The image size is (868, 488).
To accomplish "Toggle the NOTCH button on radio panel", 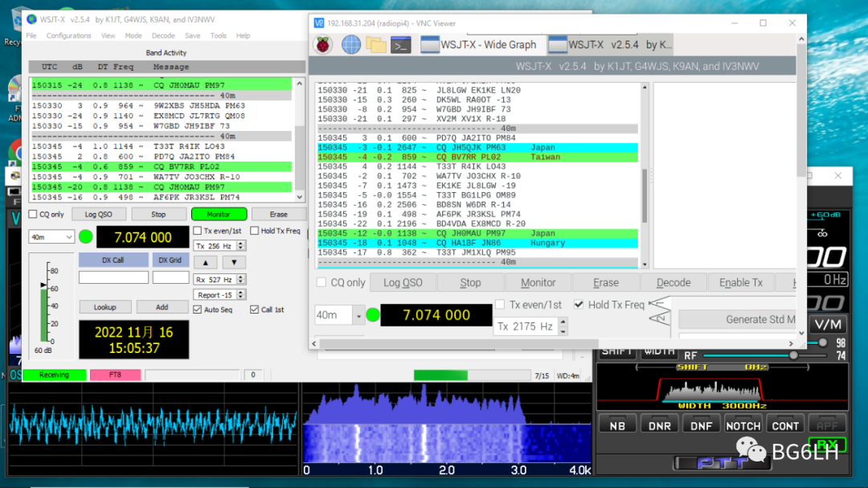I will [x=743, y=424].
